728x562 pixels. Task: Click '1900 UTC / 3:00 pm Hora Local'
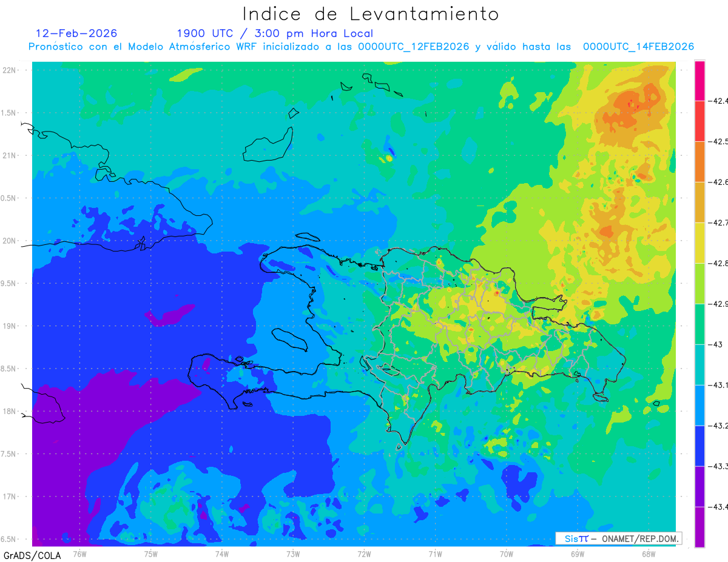pyautogui.click(x=275, y=33)
